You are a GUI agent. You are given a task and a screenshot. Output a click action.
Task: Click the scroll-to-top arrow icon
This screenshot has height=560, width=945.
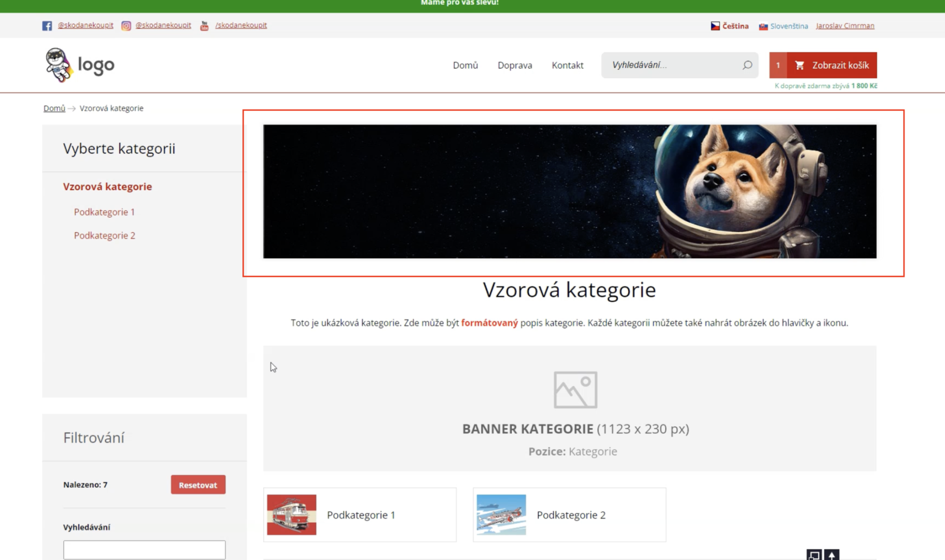(x=832, y=555)
